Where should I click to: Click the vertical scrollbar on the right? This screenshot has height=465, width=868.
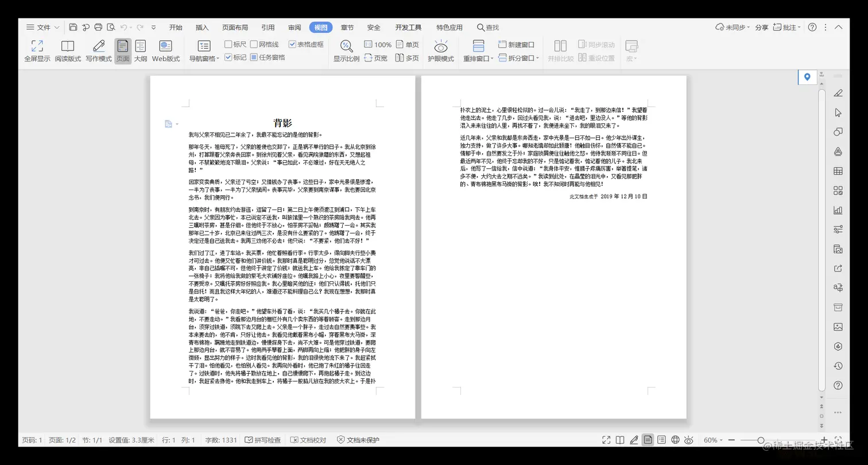coord(821,241)
